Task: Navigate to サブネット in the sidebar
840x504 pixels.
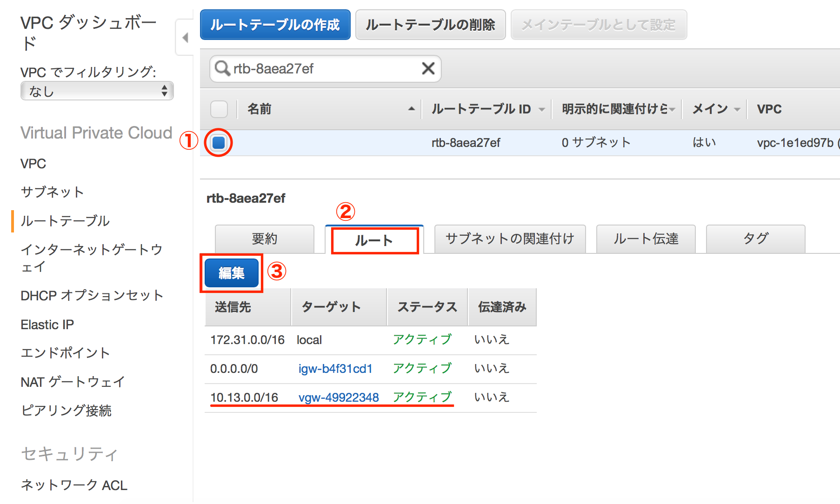Action: [52, 192]
